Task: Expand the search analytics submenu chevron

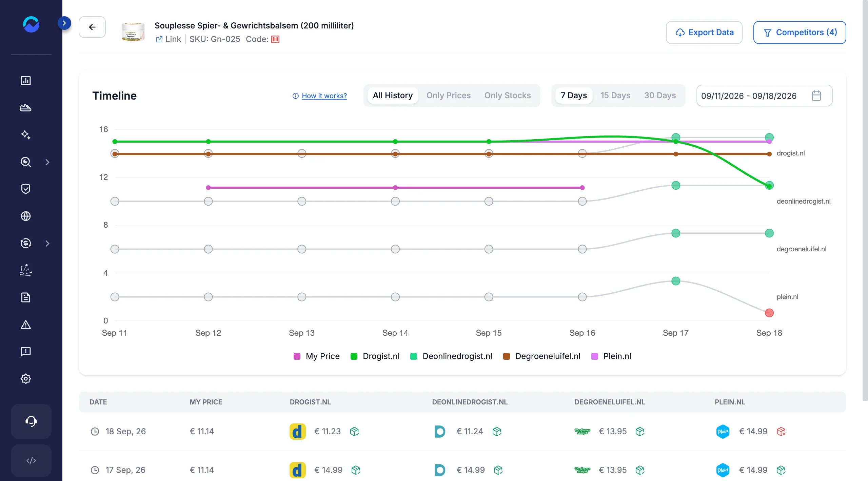Action: [x=47, y=162]
